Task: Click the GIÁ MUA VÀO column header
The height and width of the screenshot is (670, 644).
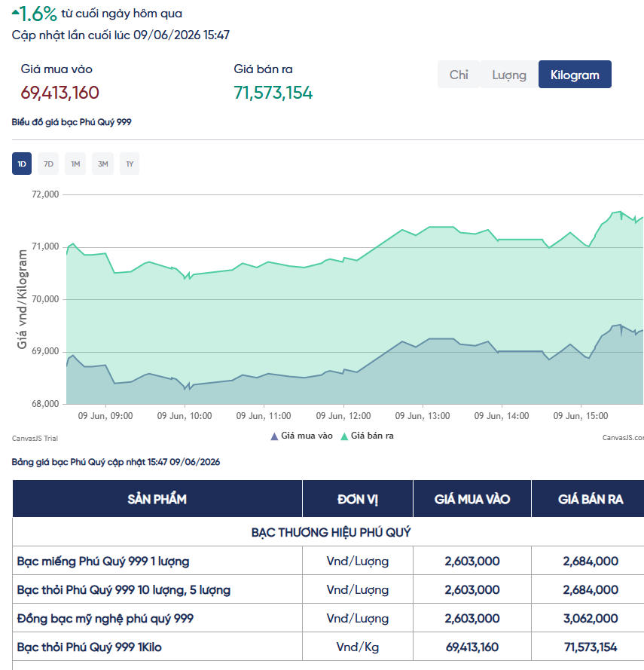Action: 472,499
